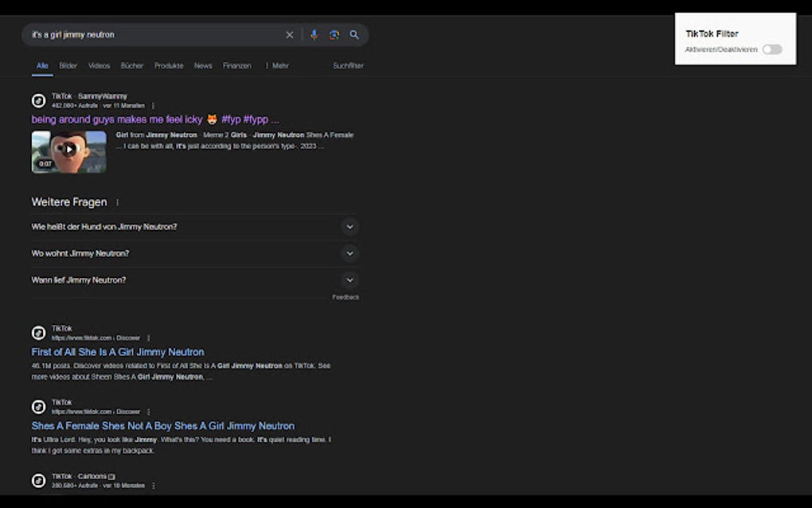This screenshot has width=812, height=508.
Task: Click the Aktivieren/Deaktivieren label
Action: click(721, 49)
